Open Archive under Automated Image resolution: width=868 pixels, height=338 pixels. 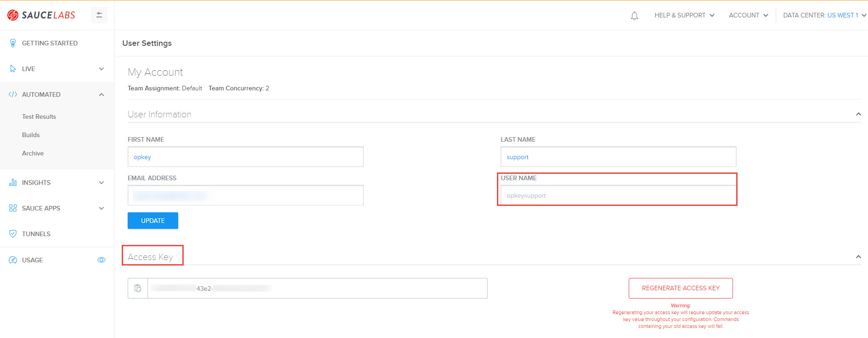coord(33,153)
